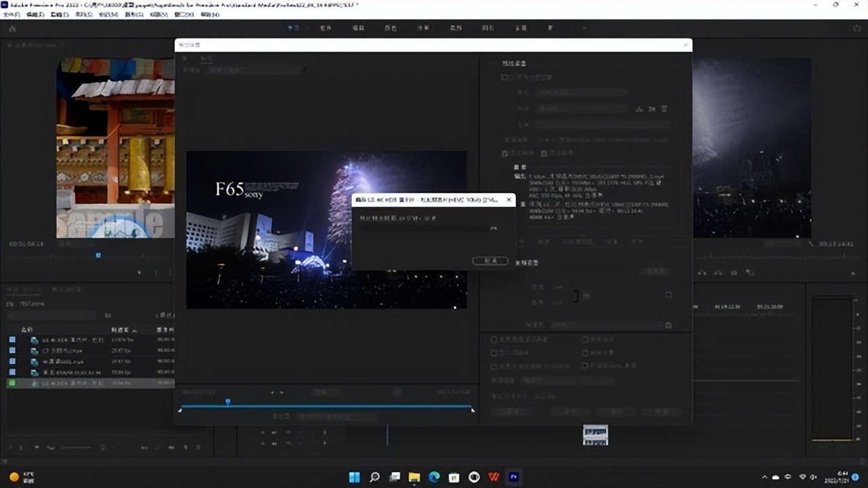
Task: Switch project panel to list view
Action: pos(20,447)
